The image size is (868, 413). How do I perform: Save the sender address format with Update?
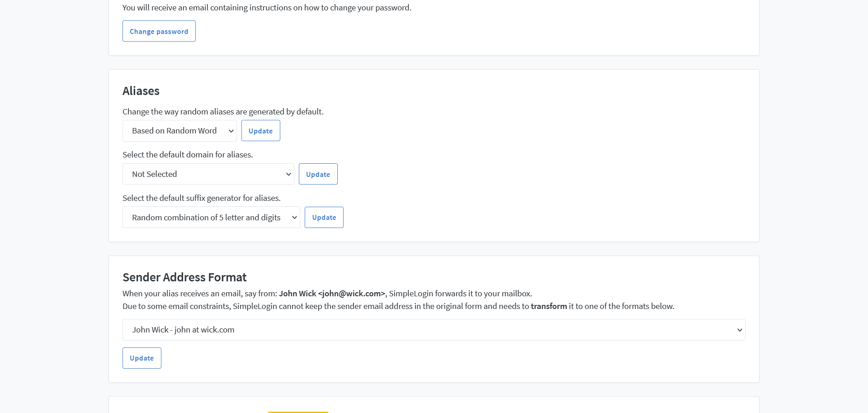[x=142, y=358]
